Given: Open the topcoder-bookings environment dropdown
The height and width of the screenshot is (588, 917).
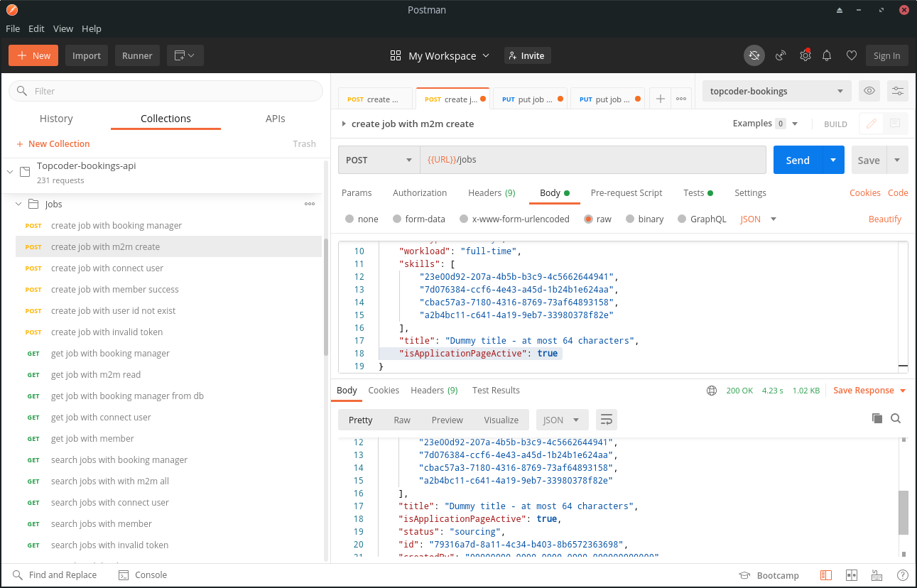Looking at the screenshot, I should tap(776, 91).
